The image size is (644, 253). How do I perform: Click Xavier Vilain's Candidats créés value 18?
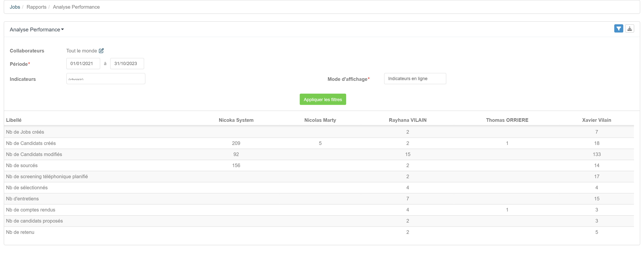coord(597,143)
